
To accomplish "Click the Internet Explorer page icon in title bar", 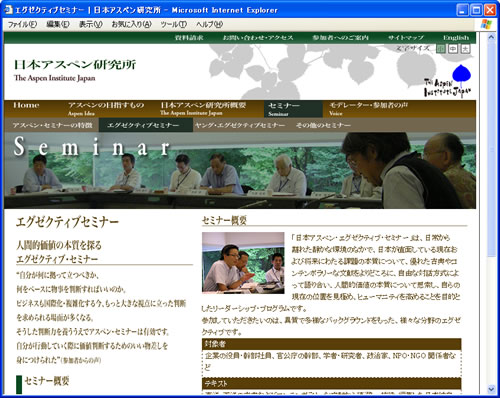I will tap(8, 10).
